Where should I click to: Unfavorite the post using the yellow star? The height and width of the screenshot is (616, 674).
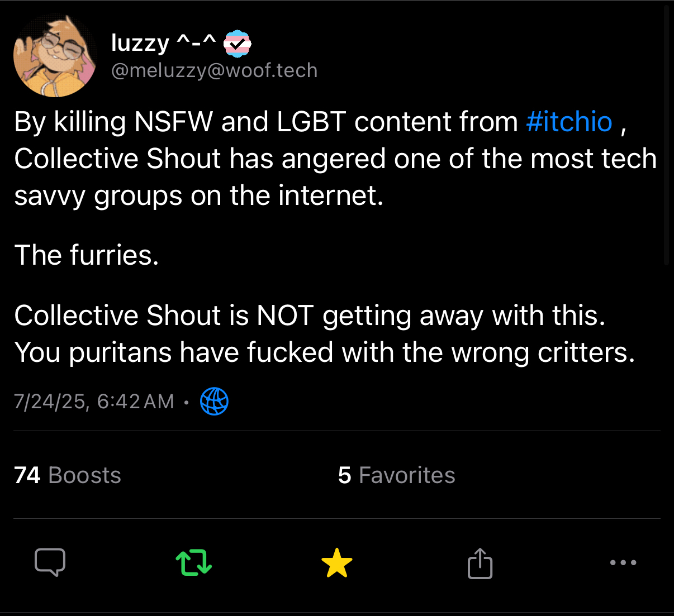(x=337, y=562)
